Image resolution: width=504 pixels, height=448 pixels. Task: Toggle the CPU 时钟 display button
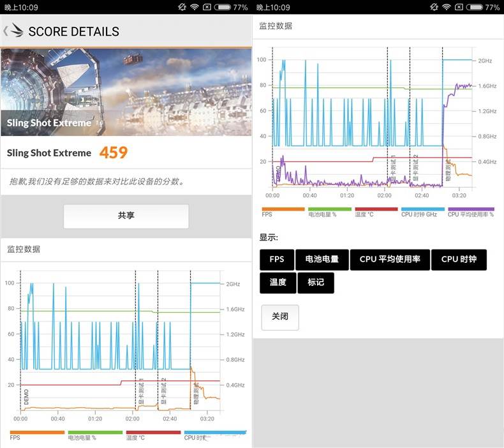point(459,260)
